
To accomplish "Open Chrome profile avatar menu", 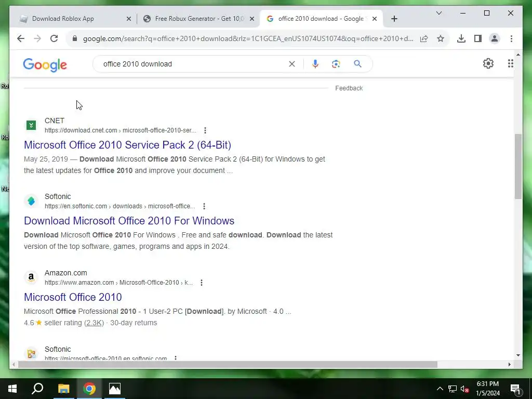I will [495, 38].
